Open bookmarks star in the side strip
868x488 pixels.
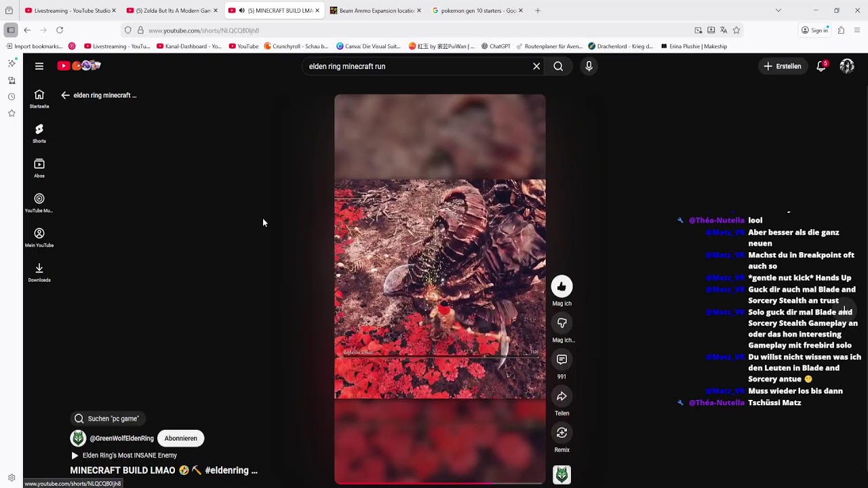pyautogui.click(x=12, y=113)
